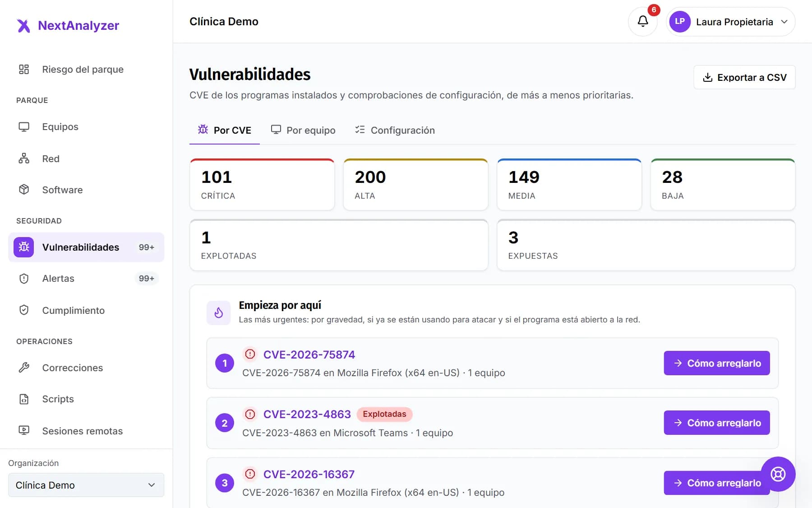Click the Software package icon

point(24,190)
